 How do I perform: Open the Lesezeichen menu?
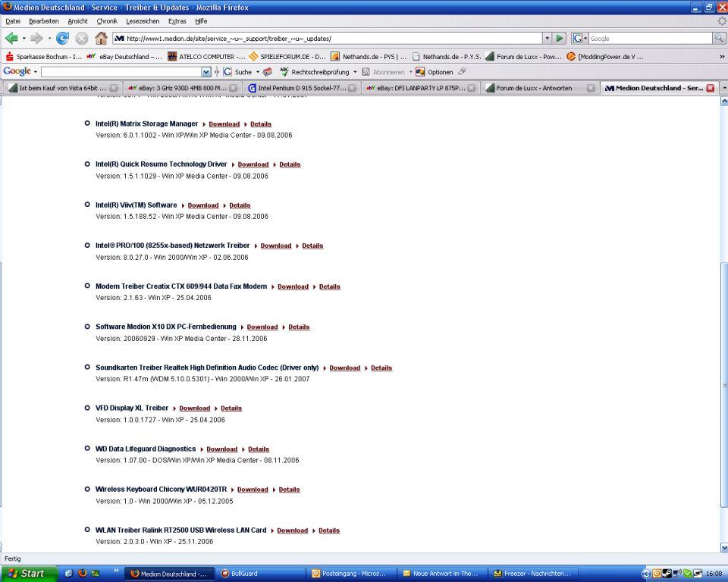pyautogui.click(x=143, y=21)
